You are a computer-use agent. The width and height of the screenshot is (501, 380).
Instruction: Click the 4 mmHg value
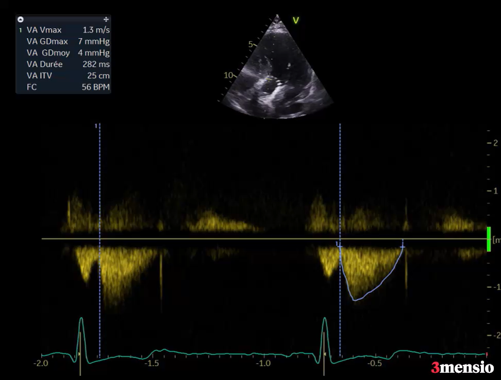click(94, 53)
